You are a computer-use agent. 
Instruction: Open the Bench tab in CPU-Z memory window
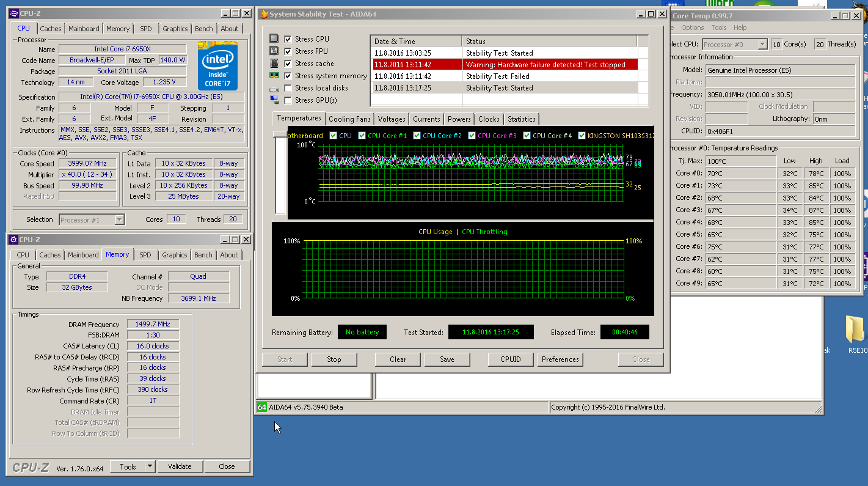click(203, 255)
